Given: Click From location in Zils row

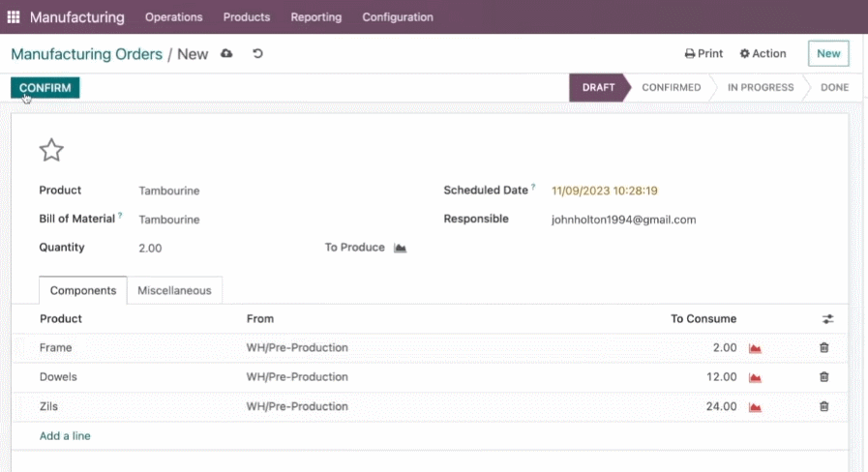Looking at the screenshot, I should pos(297,406).
